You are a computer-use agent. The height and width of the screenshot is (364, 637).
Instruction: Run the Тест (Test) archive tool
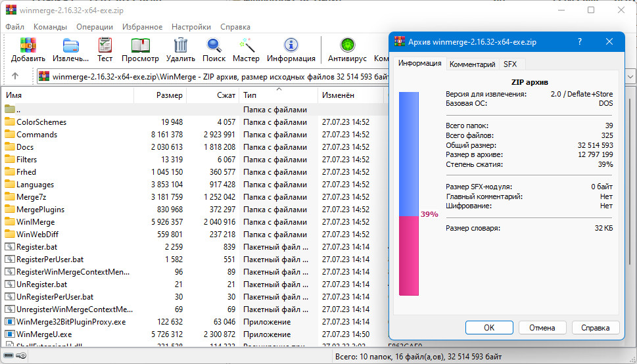pyautogui.click(x=105, y=45)
